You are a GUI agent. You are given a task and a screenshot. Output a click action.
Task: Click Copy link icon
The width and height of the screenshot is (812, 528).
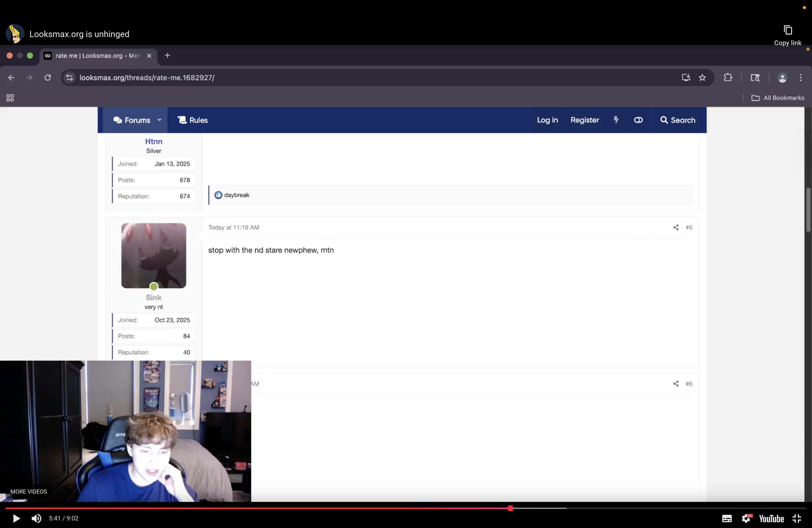point(788,30)
